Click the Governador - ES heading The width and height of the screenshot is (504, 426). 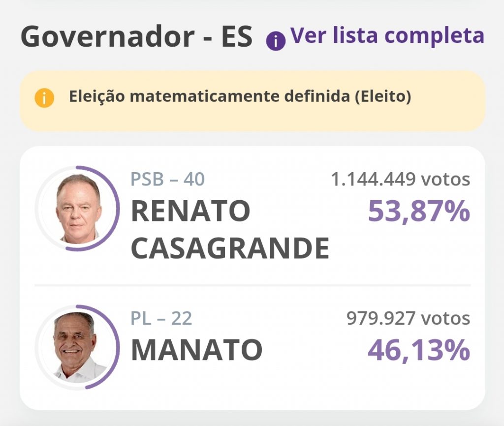point(137,36)
